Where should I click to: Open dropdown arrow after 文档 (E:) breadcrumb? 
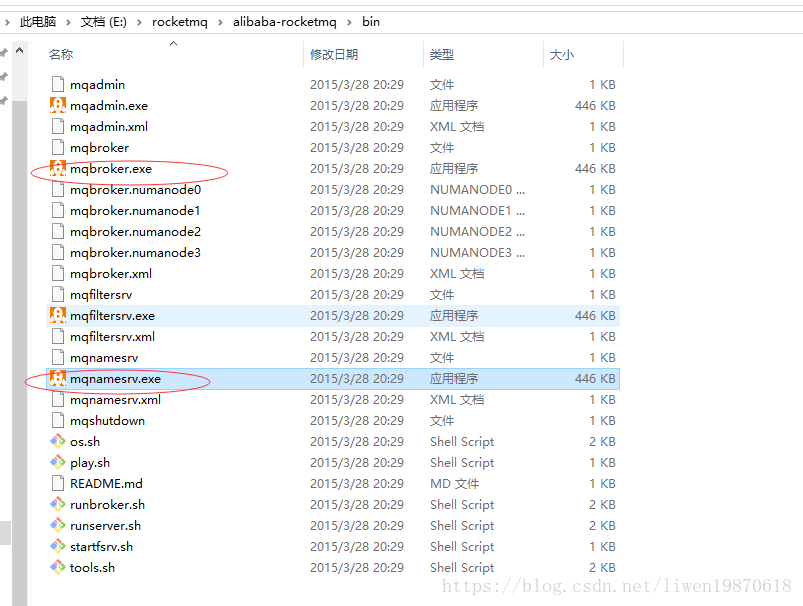(x=139, y=22)
